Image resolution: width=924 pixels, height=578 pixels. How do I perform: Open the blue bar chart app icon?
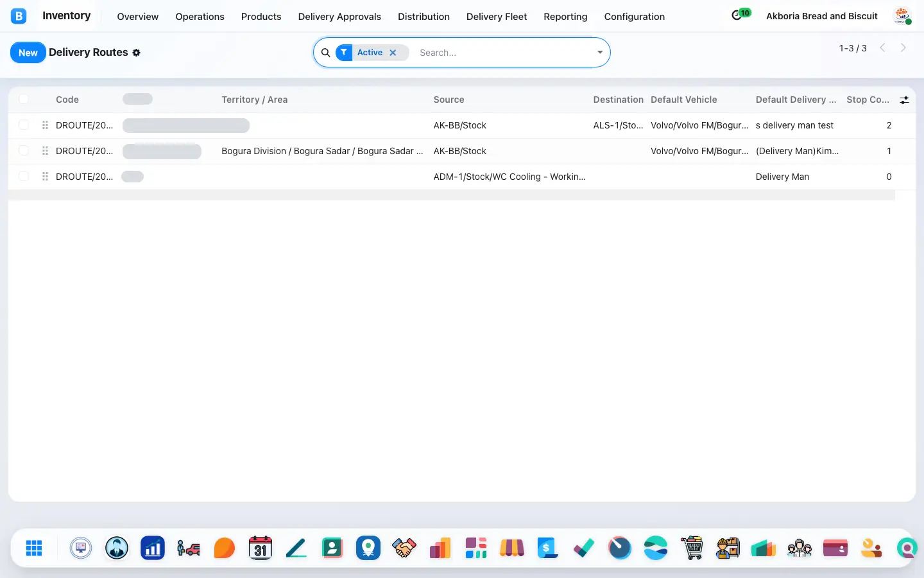pos(153,548)
